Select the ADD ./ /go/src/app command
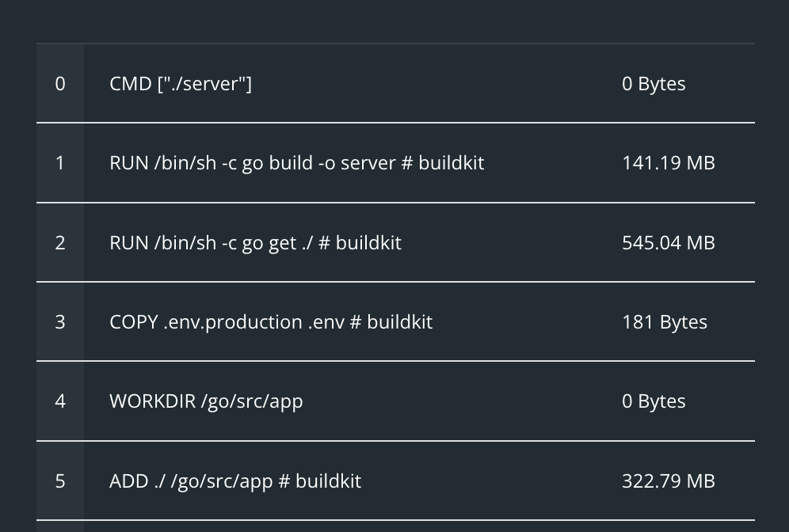The width and height of the screenshot is (789, 532). click(x=235, y=481)
